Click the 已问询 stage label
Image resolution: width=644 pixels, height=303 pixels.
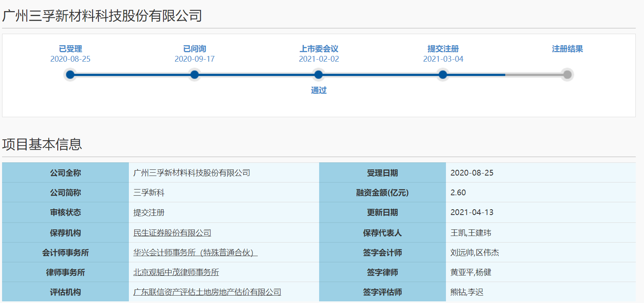click(x=194, y=49)
